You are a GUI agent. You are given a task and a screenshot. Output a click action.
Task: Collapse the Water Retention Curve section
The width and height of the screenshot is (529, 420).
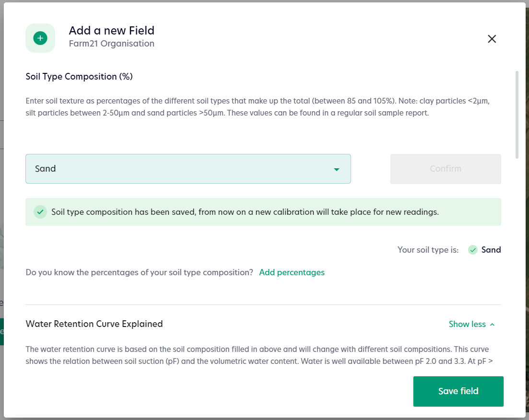(471, 324)
